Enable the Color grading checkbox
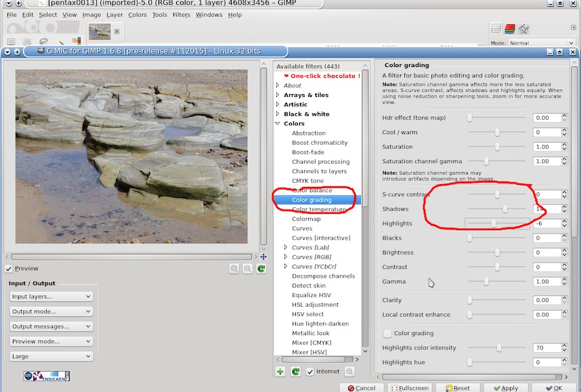 387,334
